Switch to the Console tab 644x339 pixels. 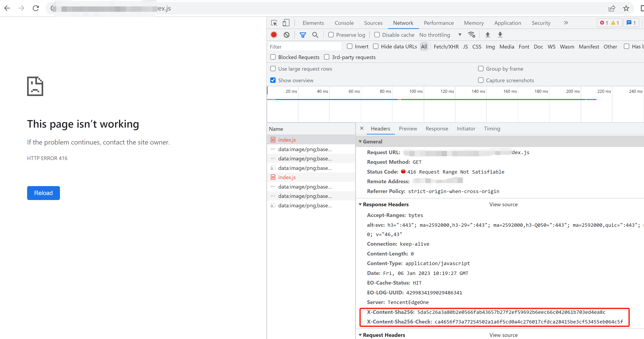click(x=344, y=23)
